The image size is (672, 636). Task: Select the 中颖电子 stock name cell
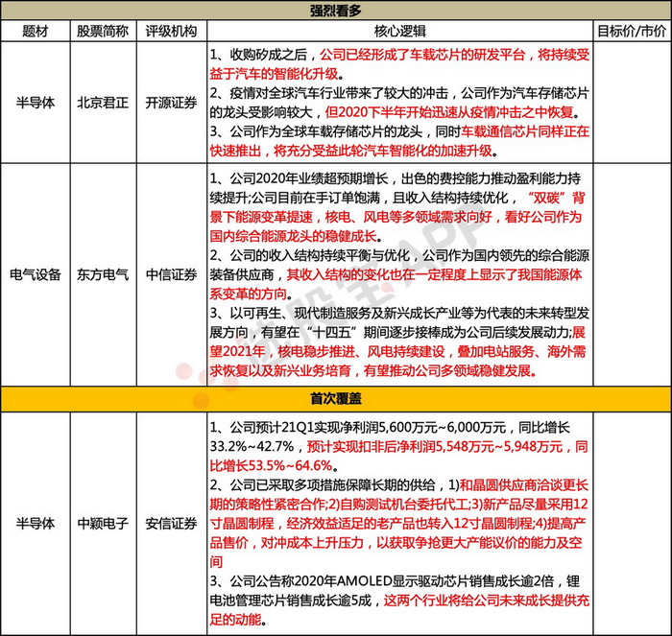(x=103, y=524)
